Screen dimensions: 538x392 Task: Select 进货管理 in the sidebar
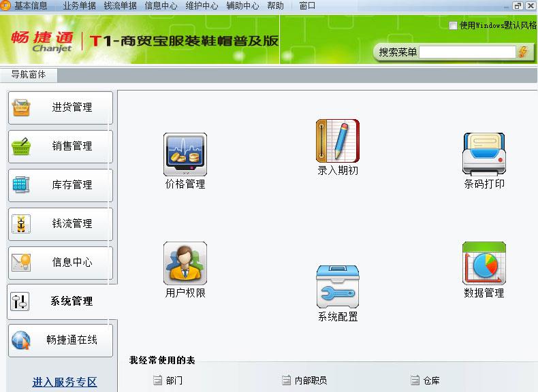click(x=61, y=108)
